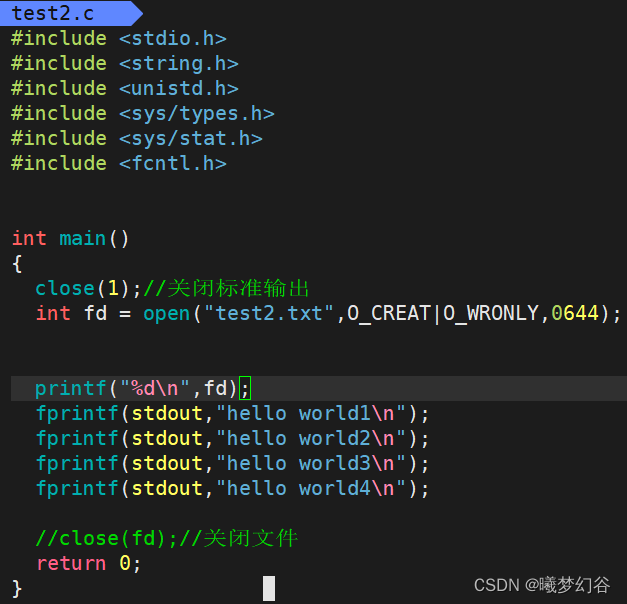Click the highlighted semicolon after printf
The image size is (627, 604).
(x=245, y=388)
